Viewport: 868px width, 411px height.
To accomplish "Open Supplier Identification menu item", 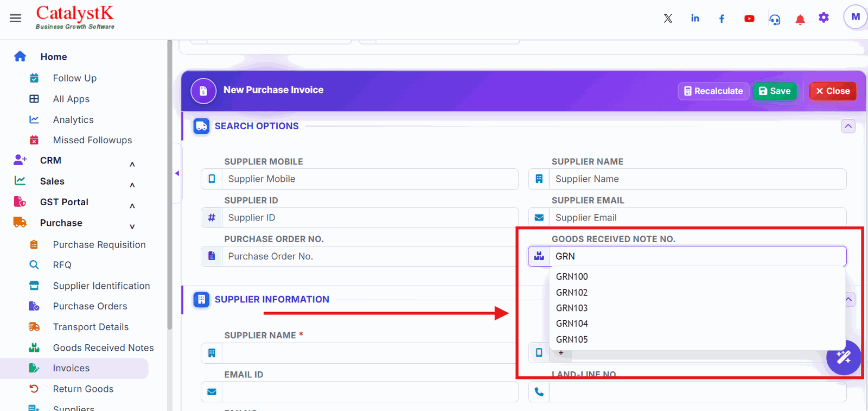I will [101, 286].
